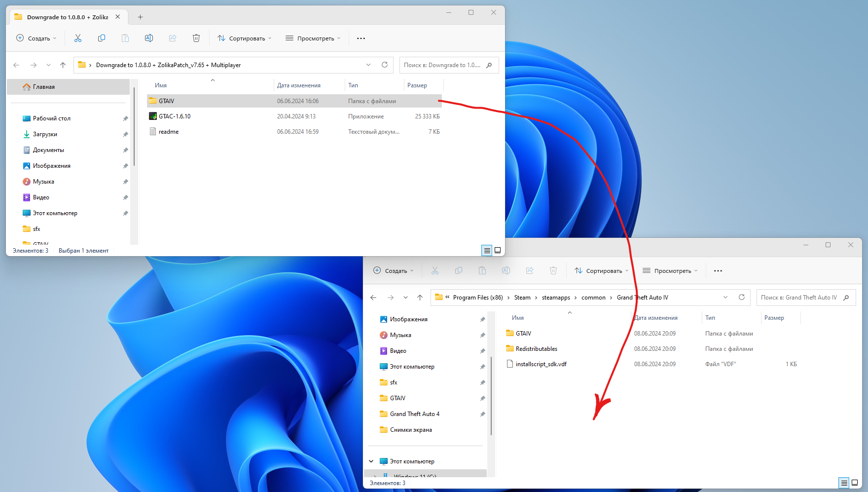Screen dimensions: 868x492
Task: Click sidebar scrollbar in the bottom window
Action: 491,396
